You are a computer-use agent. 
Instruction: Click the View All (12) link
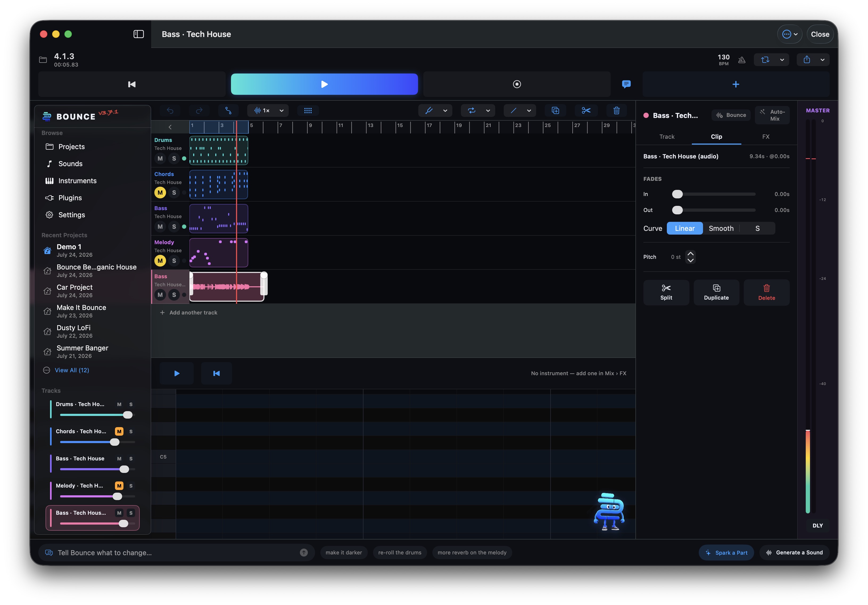pos(72,370)
